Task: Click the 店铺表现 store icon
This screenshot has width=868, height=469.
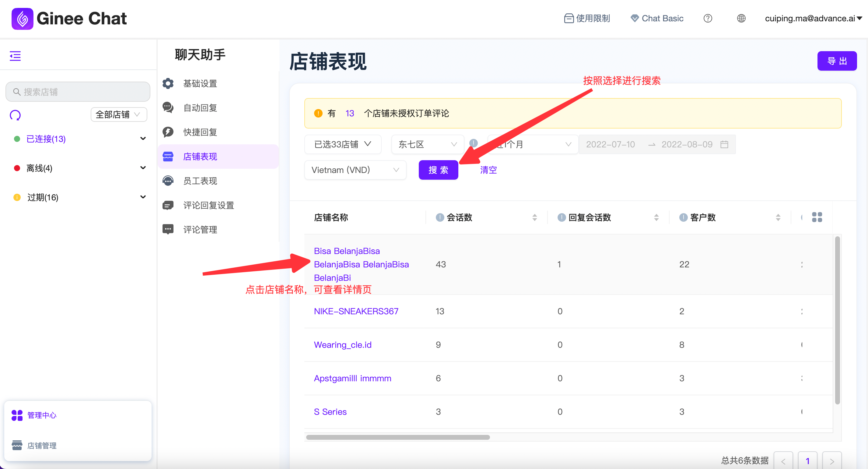Action: (168, 157)
